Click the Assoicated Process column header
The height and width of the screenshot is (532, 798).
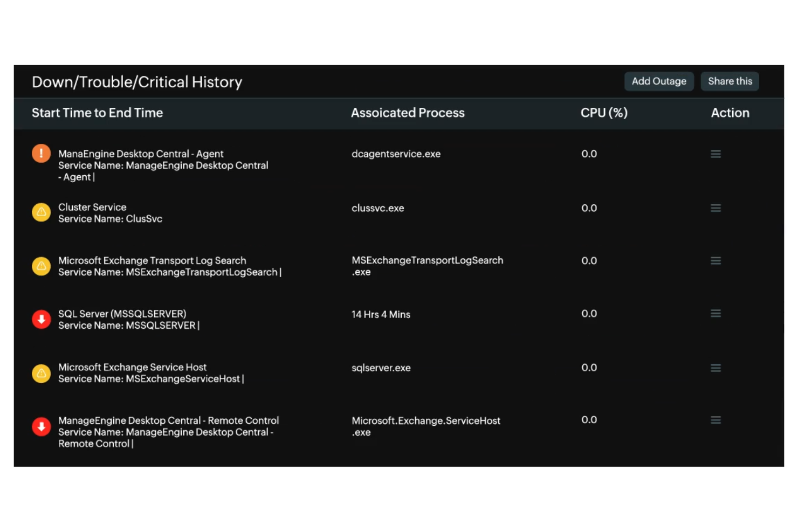pos(408,113)
